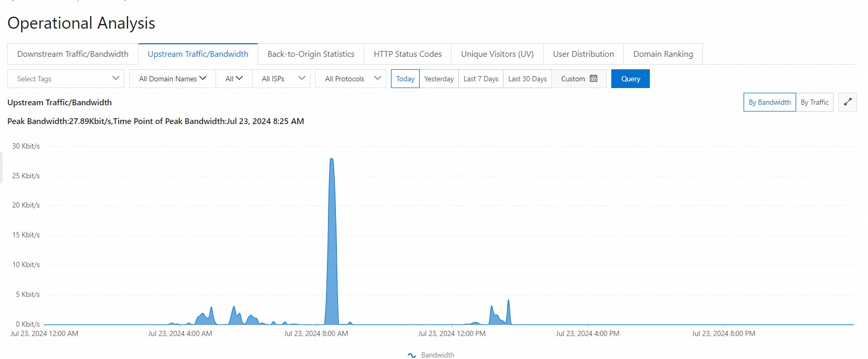Choose the Last 30 Days range
Image resolution: width=868 pixels, height=359 pixels.
click(527, 79)
